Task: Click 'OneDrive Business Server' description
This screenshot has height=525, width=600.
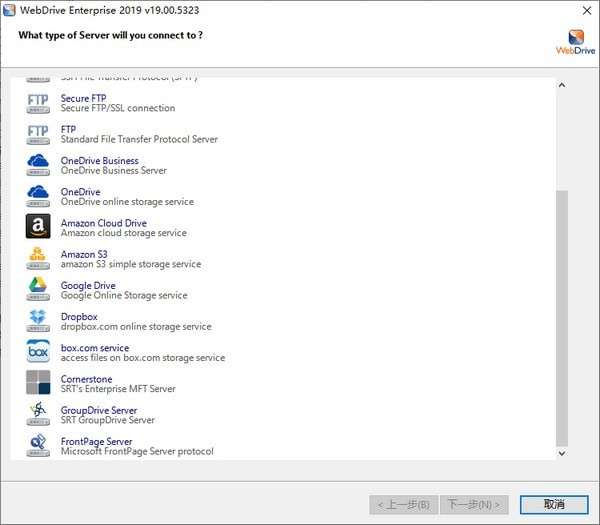Action: point(114,170)
